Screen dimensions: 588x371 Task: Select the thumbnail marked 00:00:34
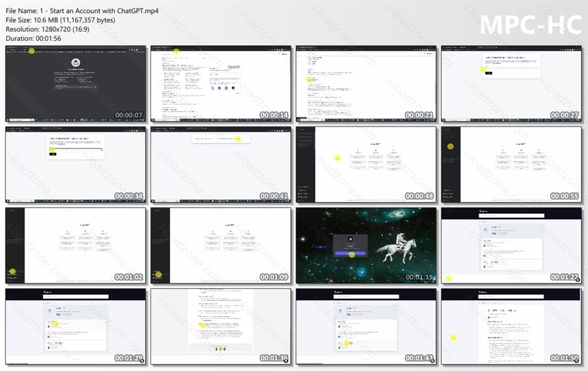tap(76, 165)
